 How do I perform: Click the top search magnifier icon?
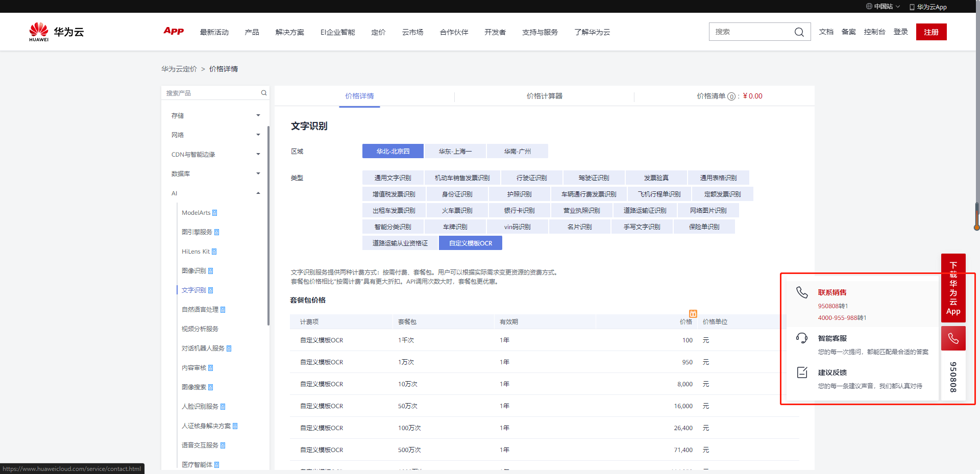799,32
